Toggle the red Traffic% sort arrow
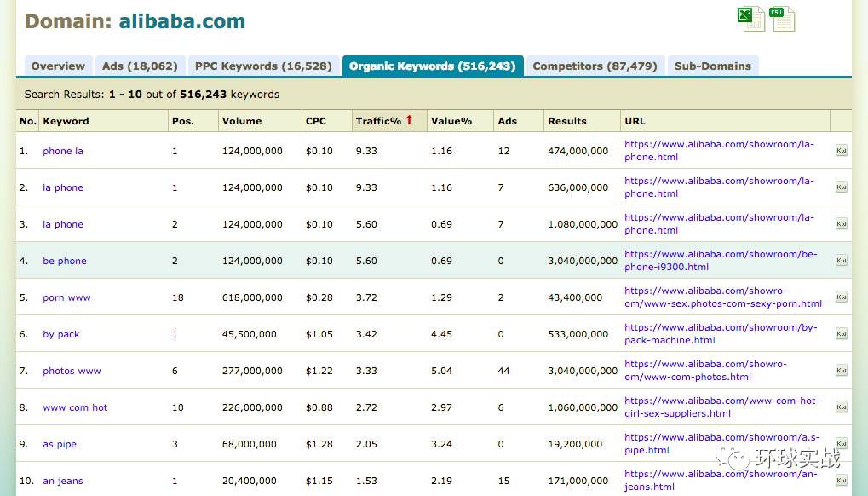 click(409, 119)
